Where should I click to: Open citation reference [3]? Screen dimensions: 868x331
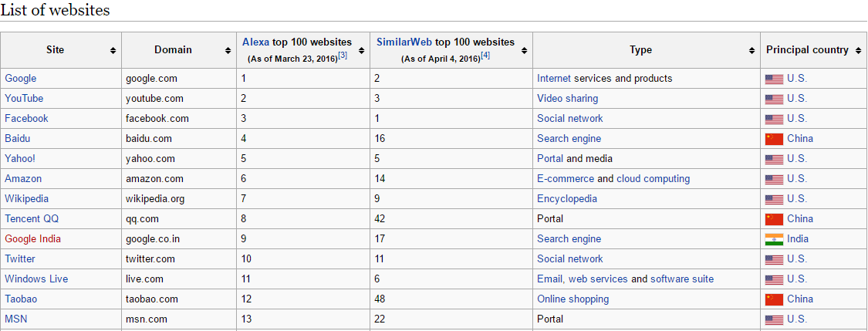pyautogui.click(x=343, y=56)
